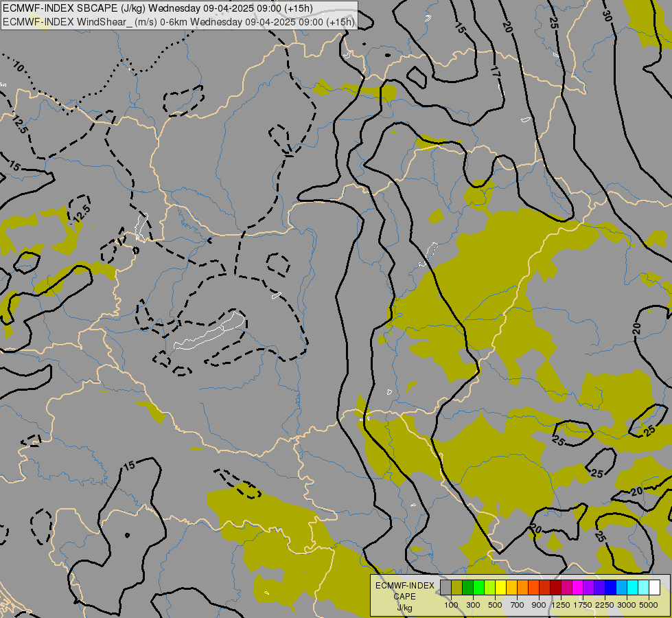
Task: Click the contour label 30
Action: click(606, 16)
